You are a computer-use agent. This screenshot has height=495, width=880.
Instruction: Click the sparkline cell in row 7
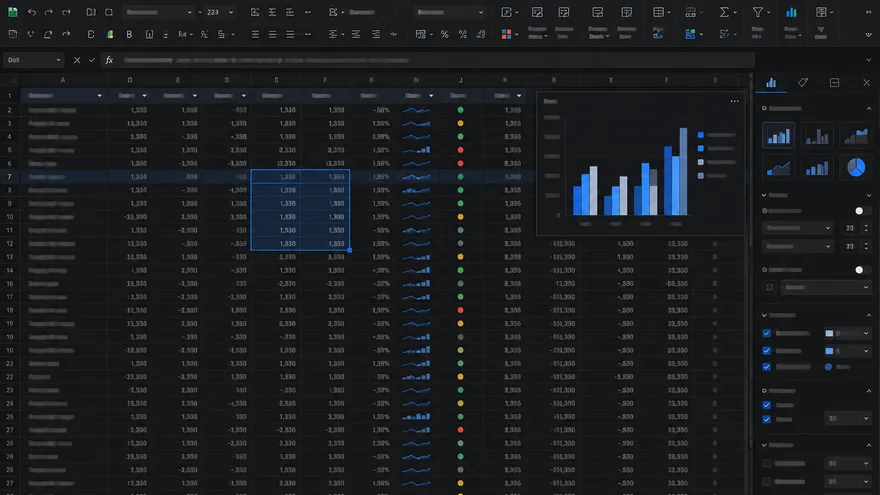click(416, 177)
